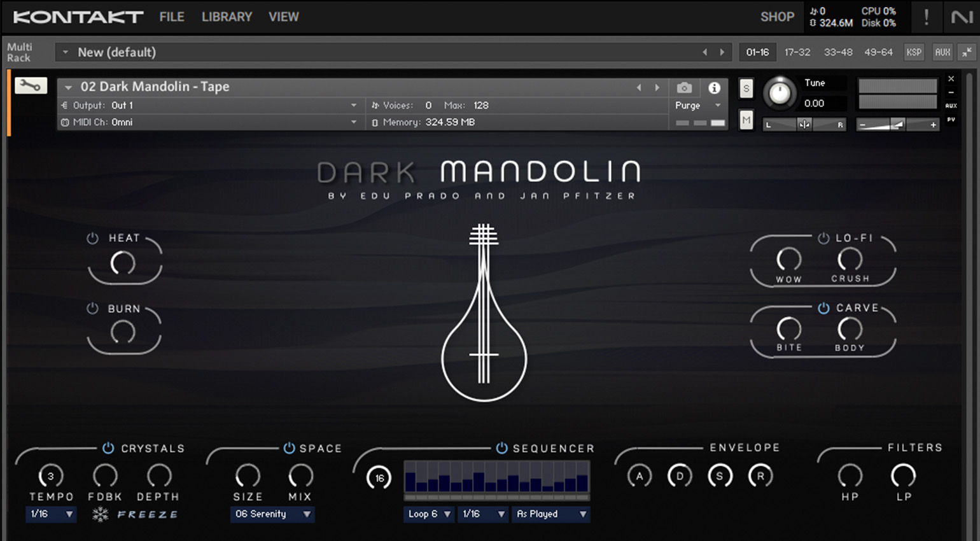Go to previous instrument preset arrow
The image size is (980, 541).
pyautogui.click(x=639, y=88)
